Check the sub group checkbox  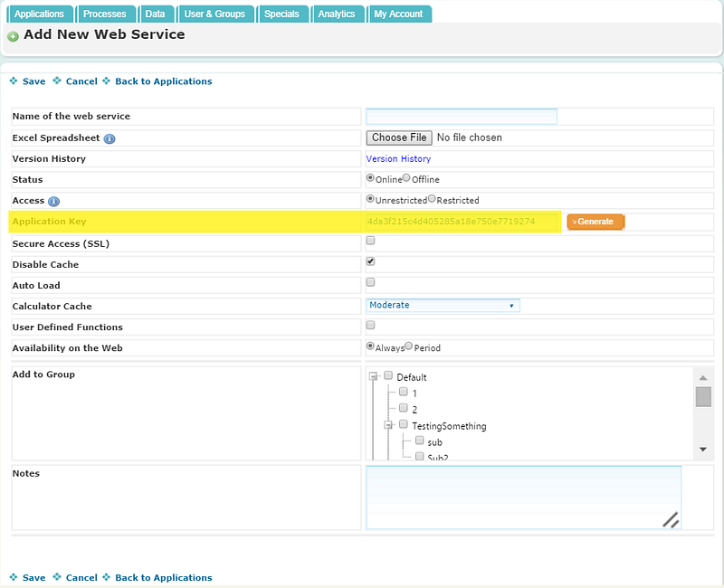click(419, 441)
